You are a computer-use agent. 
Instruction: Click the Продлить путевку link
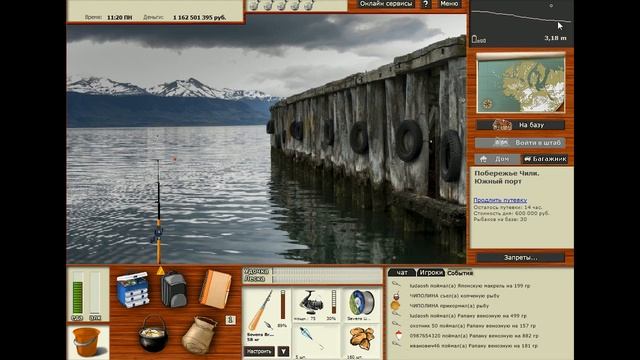[x=500, y=200]
